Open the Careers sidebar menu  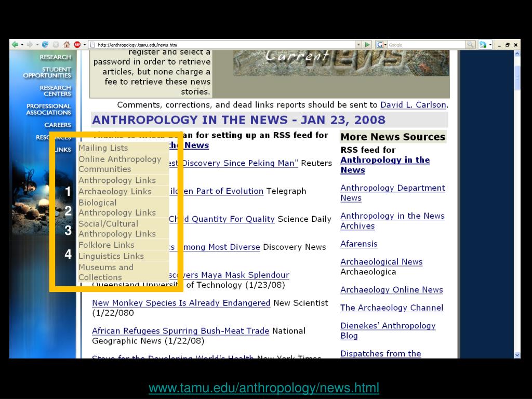click(x=58, y=125)
